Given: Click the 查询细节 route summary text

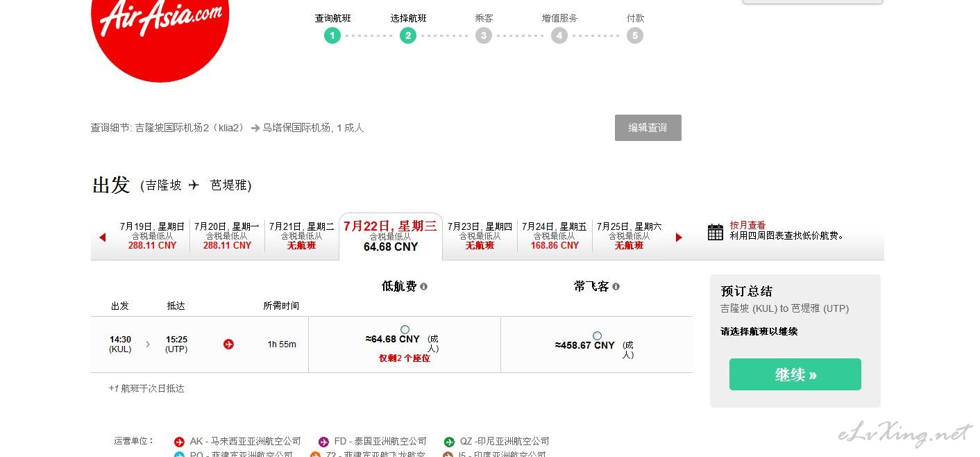Looking at the screenshot, I should [x=227, y=128].
